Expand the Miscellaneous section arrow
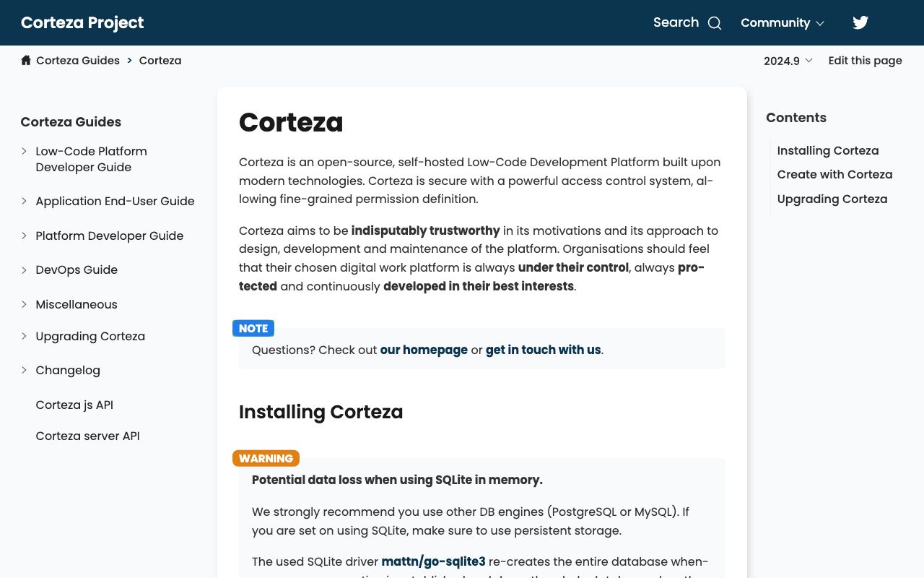 [24, 304]
